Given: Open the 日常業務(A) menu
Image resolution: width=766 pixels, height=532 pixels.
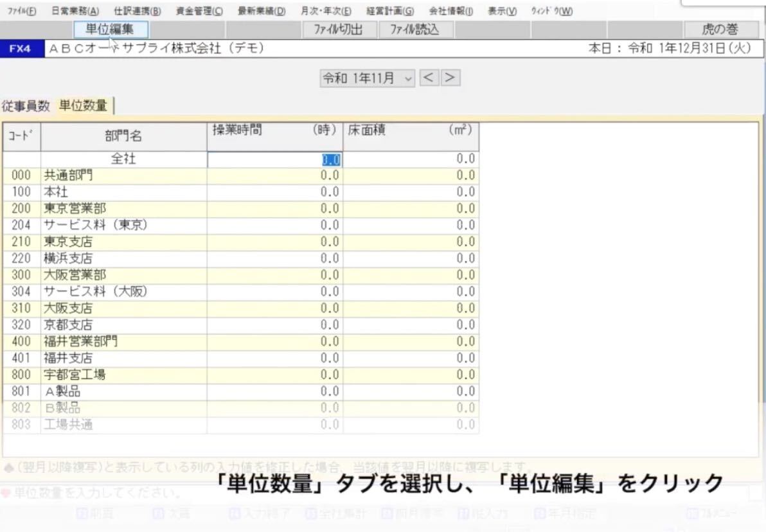Looking at the screenshot, I should (75, 11).
